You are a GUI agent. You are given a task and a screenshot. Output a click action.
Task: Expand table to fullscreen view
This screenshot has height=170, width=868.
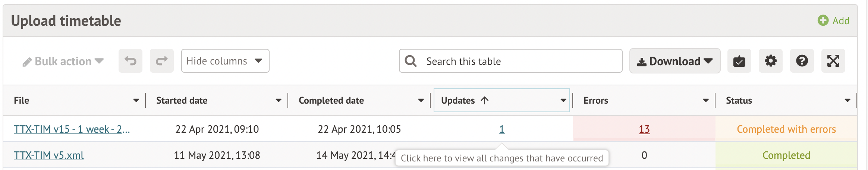(x=833, y=61)
